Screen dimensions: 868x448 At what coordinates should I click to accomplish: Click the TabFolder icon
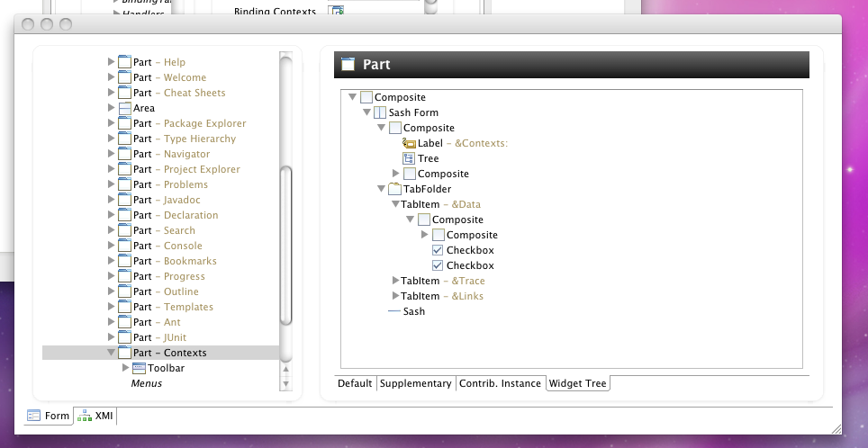tap(394, 189)
